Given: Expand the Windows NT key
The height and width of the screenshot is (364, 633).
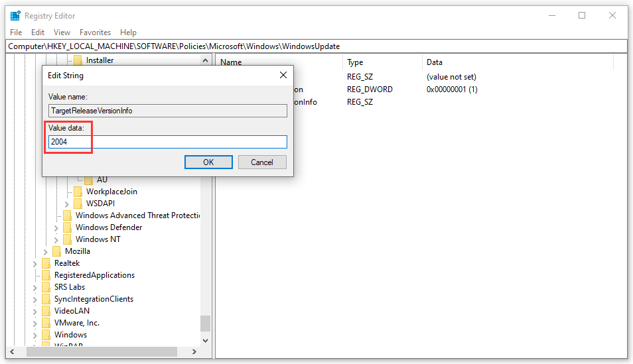Looking at the screenshot, I should [x=56, y=240].
